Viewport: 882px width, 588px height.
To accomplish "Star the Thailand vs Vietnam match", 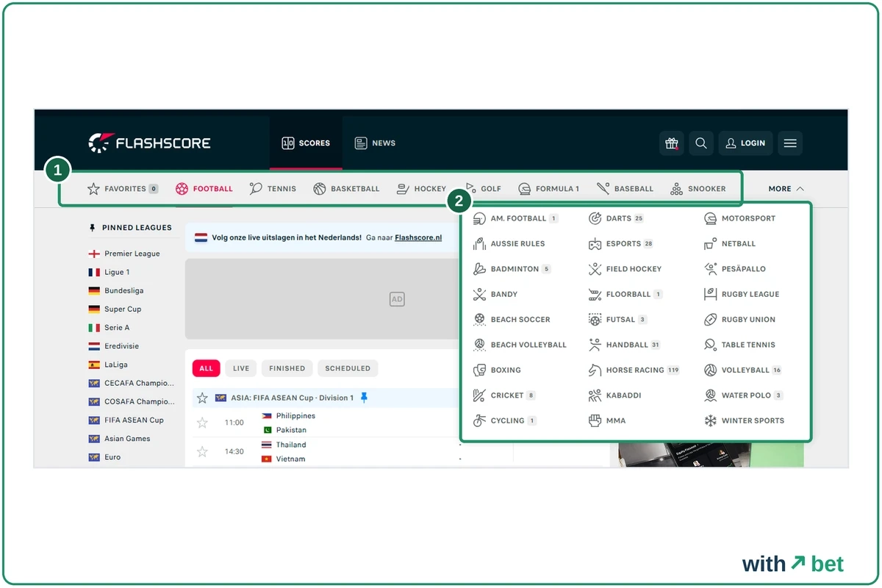I will click(x=202, y=451).
